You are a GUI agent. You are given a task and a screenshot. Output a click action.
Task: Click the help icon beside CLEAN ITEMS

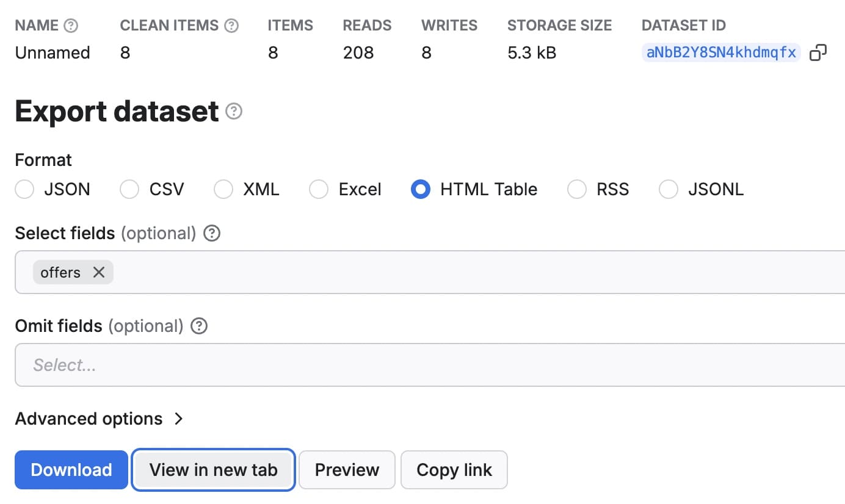(x=231, y=26)
